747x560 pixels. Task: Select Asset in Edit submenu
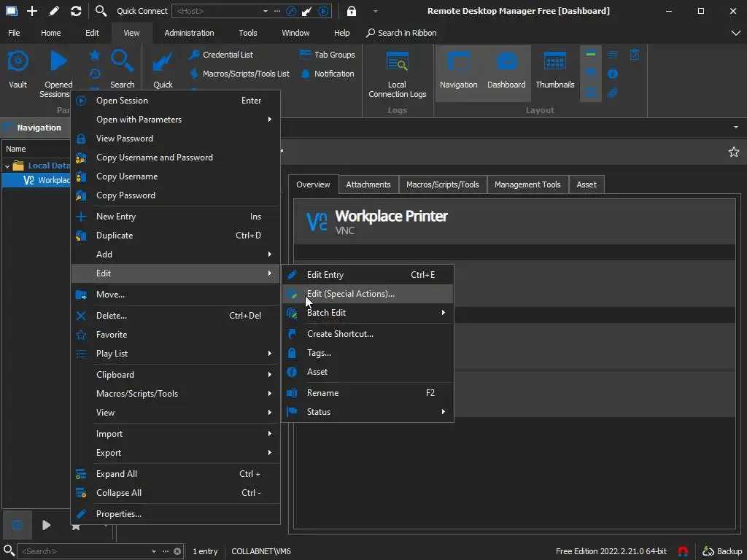pyautogui.click(x=368, y=372)
